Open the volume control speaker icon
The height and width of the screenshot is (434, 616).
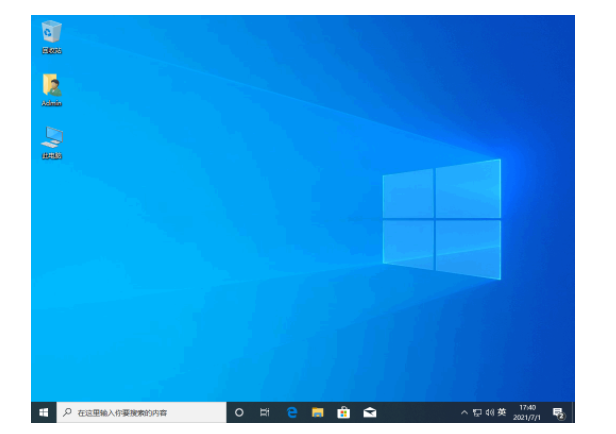(489, 412)
